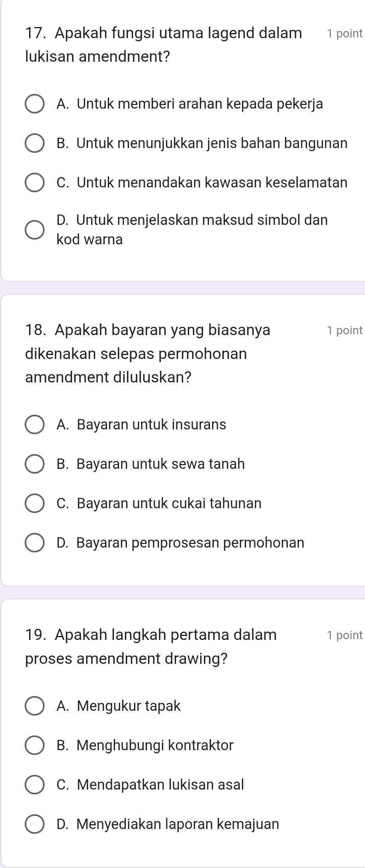
Task: Choose option B 'Untuk menunjukkan jenis bahan bangunan'
Action: [35, 143]
